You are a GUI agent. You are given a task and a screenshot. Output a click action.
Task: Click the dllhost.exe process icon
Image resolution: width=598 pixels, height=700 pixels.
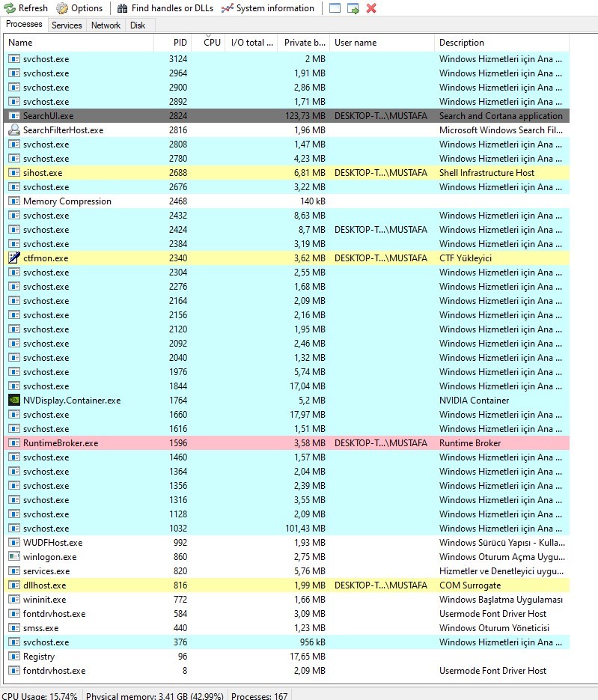(x=14, y=585)
